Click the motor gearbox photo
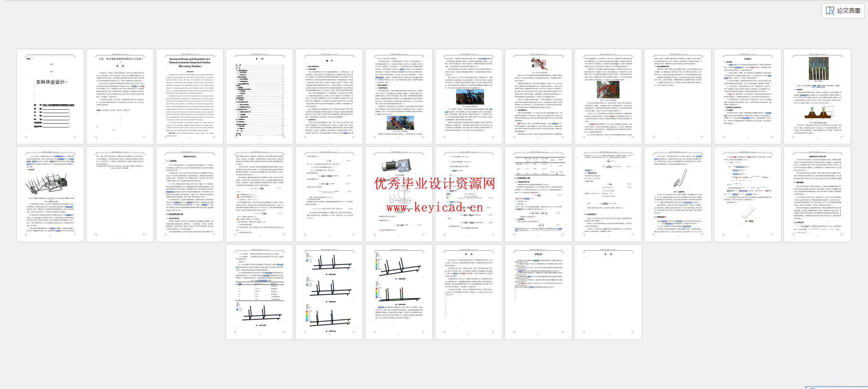Image resolution: width=868 pixels, height=389 pixels. coord(397,165)
